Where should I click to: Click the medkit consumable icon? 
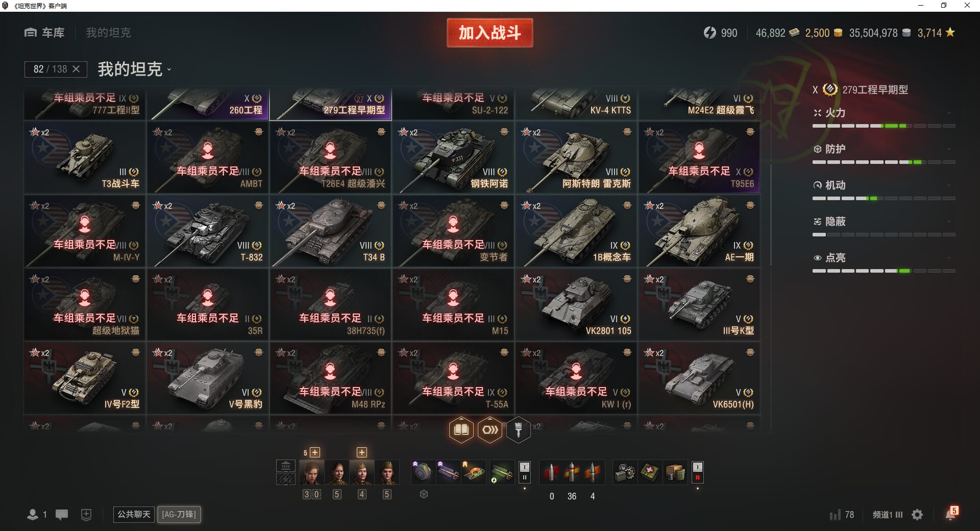pyautogui.click(x=649, y=472)
